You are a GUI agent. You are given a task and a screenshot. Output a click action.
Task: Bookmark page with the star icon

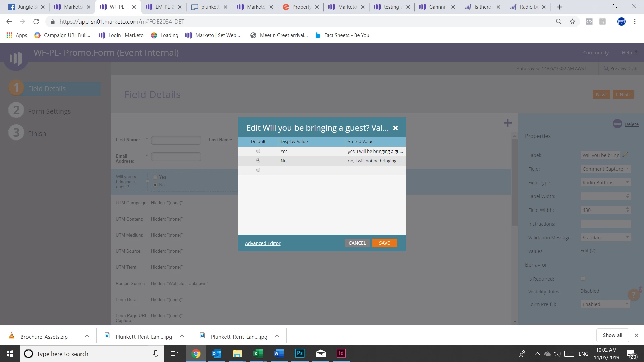click(x=572, y=22)
